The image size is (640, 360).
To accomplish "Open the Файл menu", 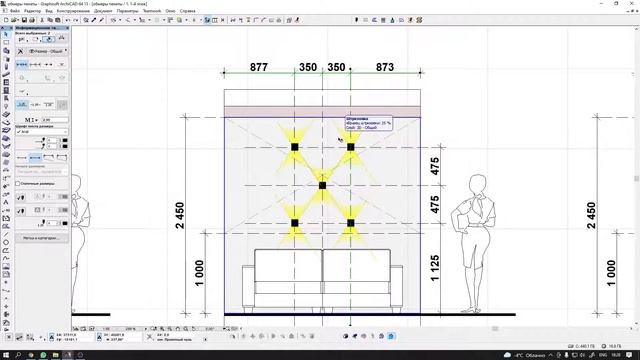I will coord(15,11).
